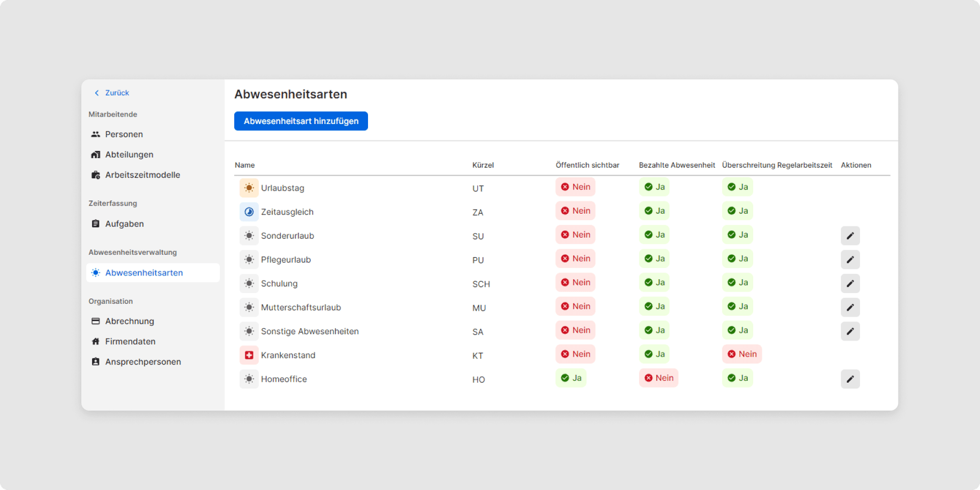This screenshot has width=980, height=490.
Task: Open edit for the Schulung row
Action: 850,284
